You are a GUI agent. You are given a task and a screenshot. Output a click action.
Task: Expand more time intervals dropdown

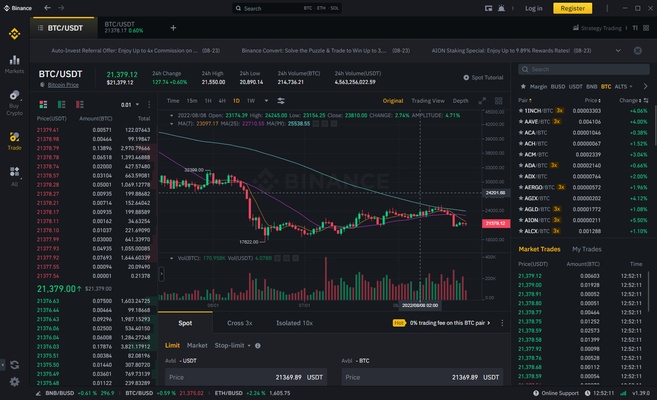[266, 101]
